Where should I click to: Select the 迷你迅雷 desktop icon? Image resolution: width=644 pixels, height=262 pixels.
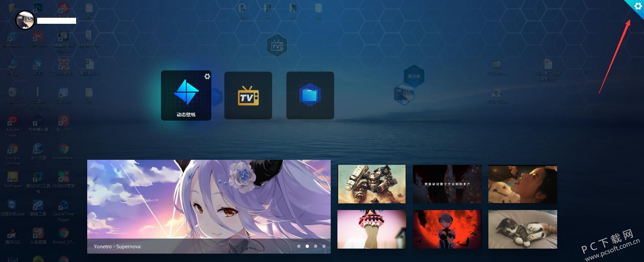[x=38, y=151]
